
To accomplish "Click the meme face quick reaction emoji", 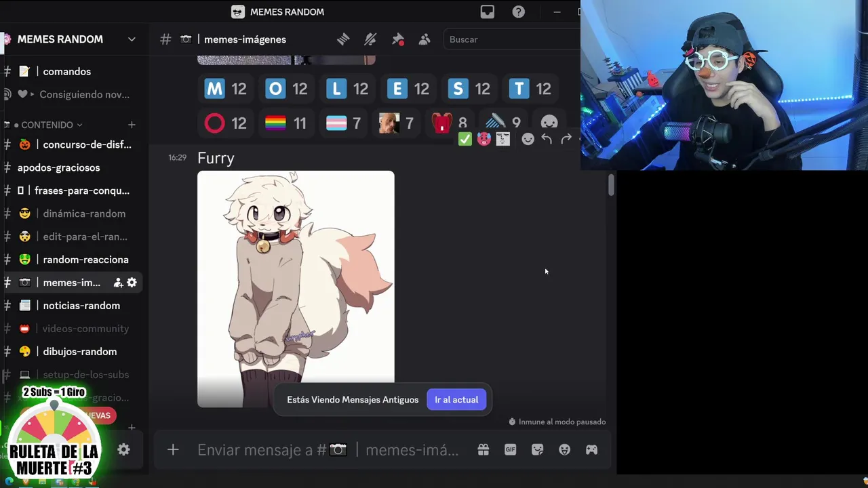I will (x=502, y=139).
